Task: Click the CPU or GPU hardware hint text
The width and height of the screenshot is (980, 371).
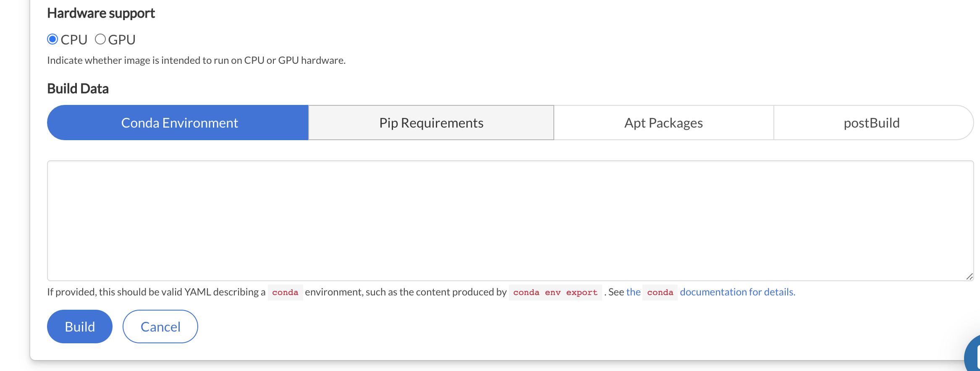Action: (196, 60)
